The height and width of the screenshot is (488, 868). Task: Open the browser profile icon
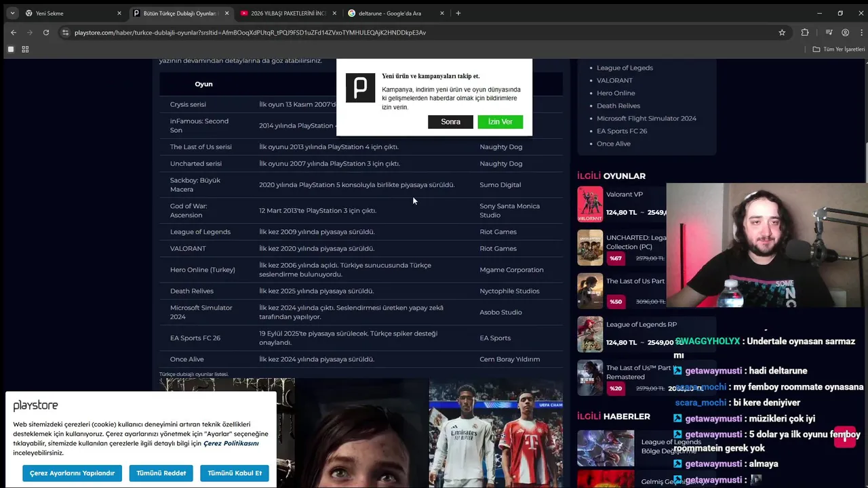[845, 33]
